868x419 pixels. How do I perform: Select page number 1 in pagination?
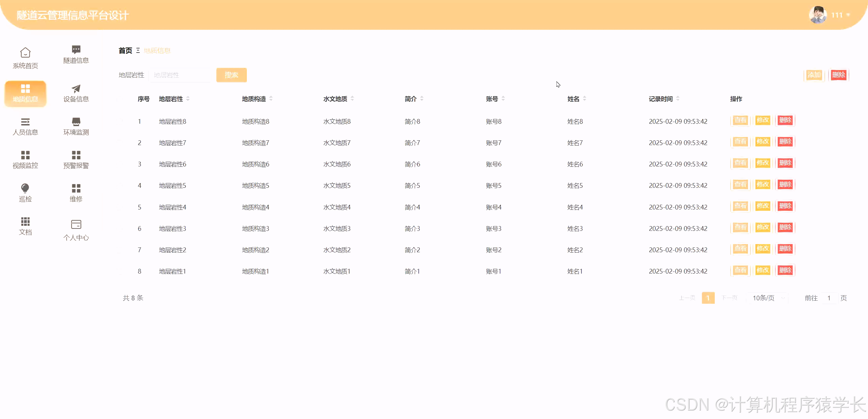click(x=708, y=298)
